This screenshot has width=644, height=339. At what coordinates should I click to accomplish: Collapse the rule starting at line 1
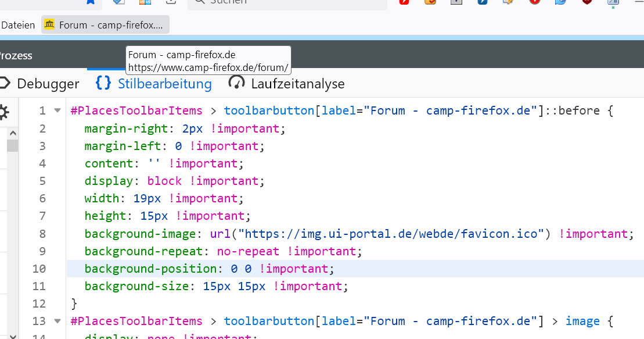coord(57,110)
